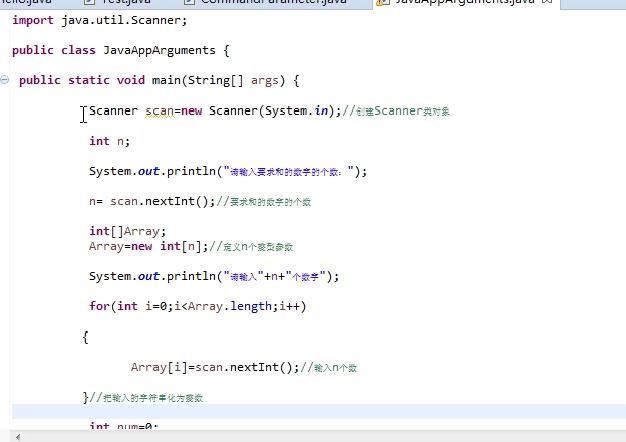Screen dimensions: 626x442
Task: Click the 'int n;' declaration
Action: click(x=109, y=141)
